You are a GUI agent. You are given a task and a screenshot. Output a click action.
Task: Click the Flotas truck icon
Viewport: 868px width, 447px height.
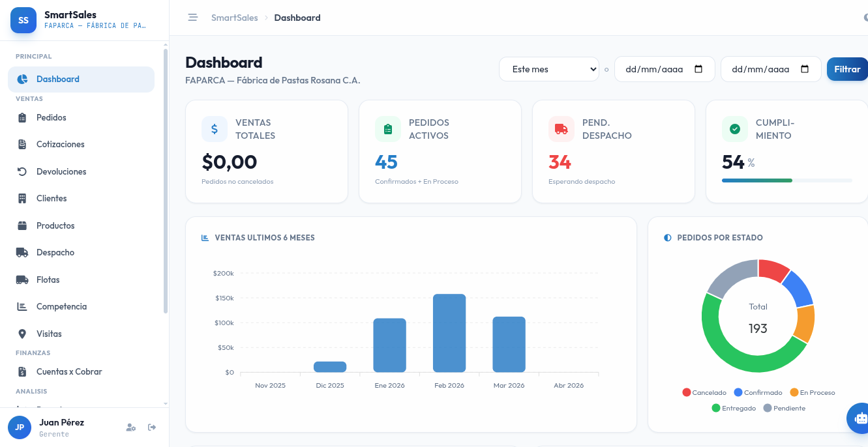22,280
